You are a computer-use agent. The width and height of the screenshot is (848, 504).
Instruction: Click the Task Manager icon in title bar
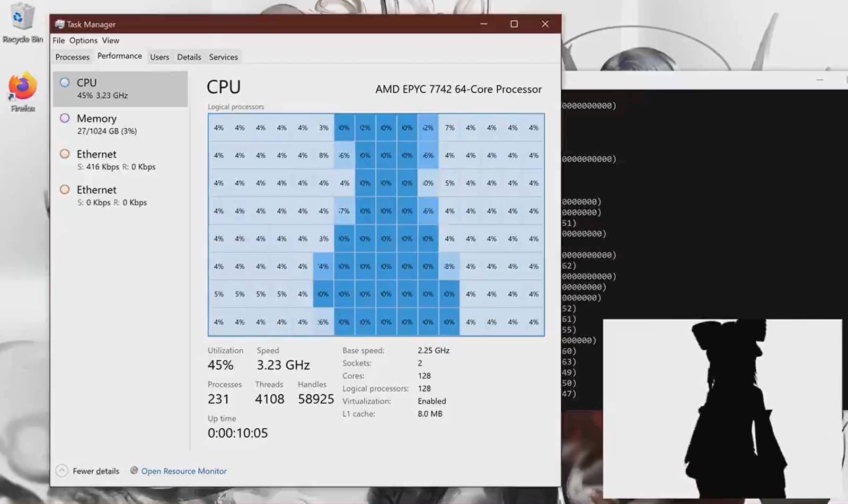[59, 24]
